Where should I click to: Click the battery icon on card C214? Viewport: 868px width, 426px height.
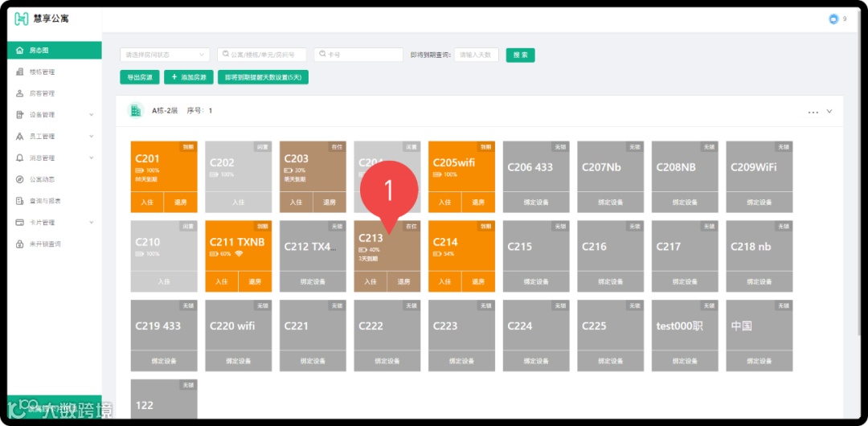pos(436,254)
